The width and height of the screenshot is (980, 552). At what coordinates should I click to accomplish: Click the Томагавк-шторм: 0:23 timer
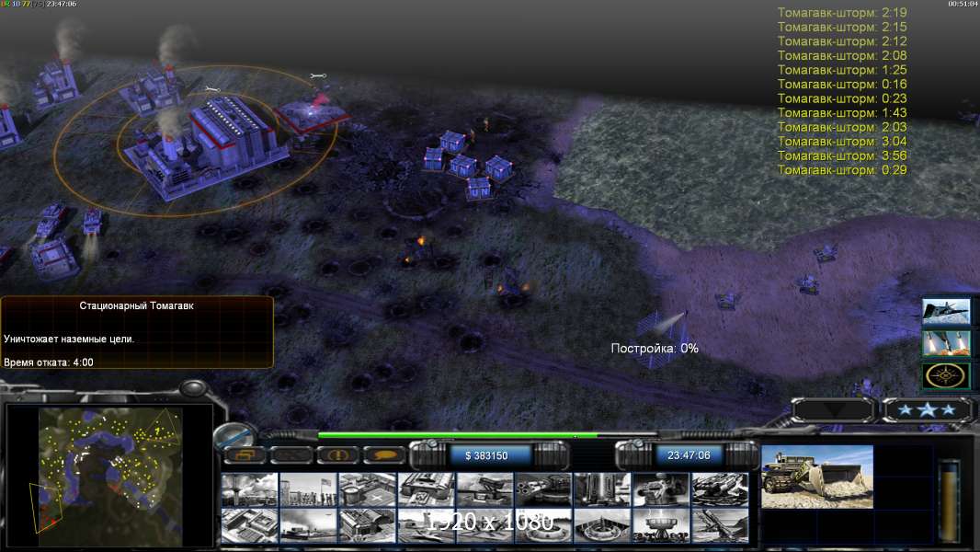click(842, 98)
